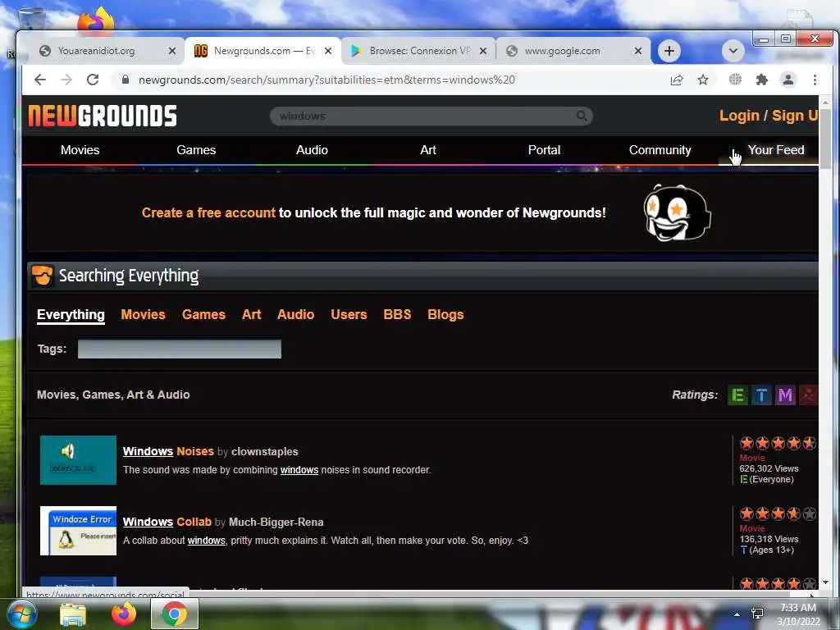Viewport: 840px width, 630px height.
Task: Open the Audio nav menu
Action: click(x=312, y=150)
